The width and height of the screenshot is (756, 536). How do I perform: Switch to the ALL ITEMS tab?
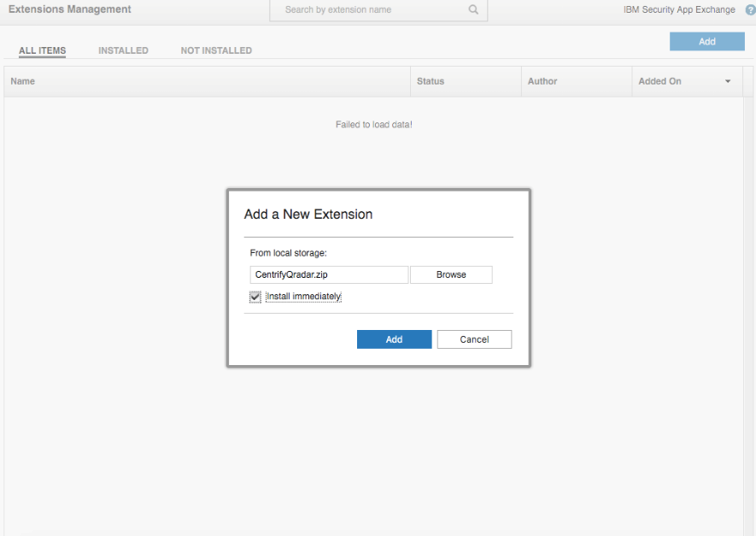[42, 50]
